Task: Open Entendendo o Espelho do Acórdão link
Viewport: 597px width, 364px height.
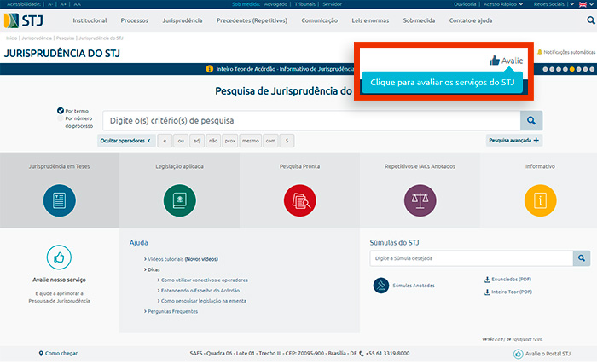Action: [199, 291]
